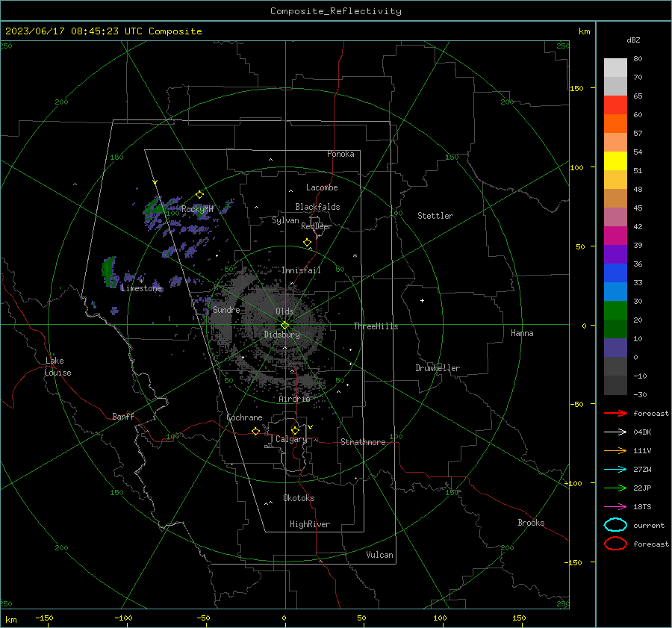672x628 pixels.
Task: Click the ThreeHills label
Action: (x=376, y=326)
